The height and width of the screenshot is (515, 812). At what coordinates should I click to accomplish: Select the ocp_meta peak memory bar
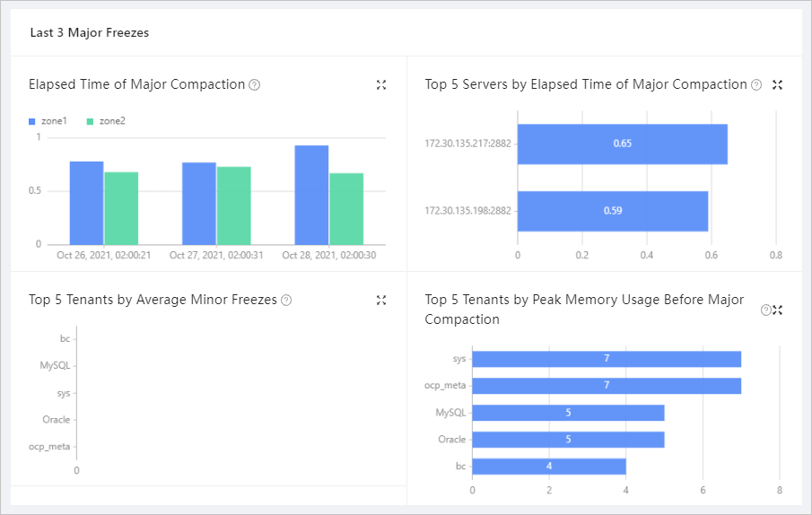click(x=607, y=386)
